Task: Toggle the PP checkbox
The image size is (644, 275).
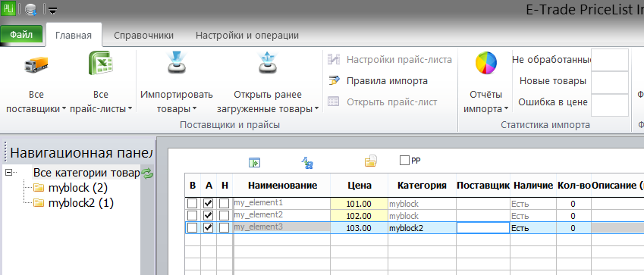Action: [x=404, y=161]
